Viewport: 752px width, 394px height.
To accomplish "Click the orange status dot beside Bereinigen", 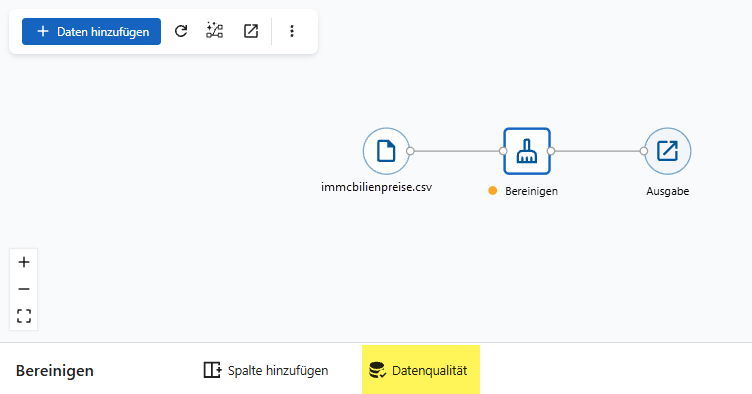I will pos(493,191).
